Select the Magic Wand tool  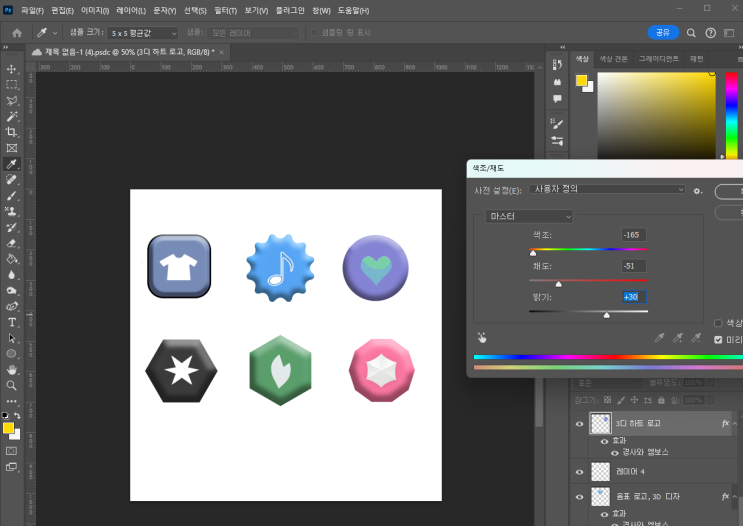click(x=12, y=116)
